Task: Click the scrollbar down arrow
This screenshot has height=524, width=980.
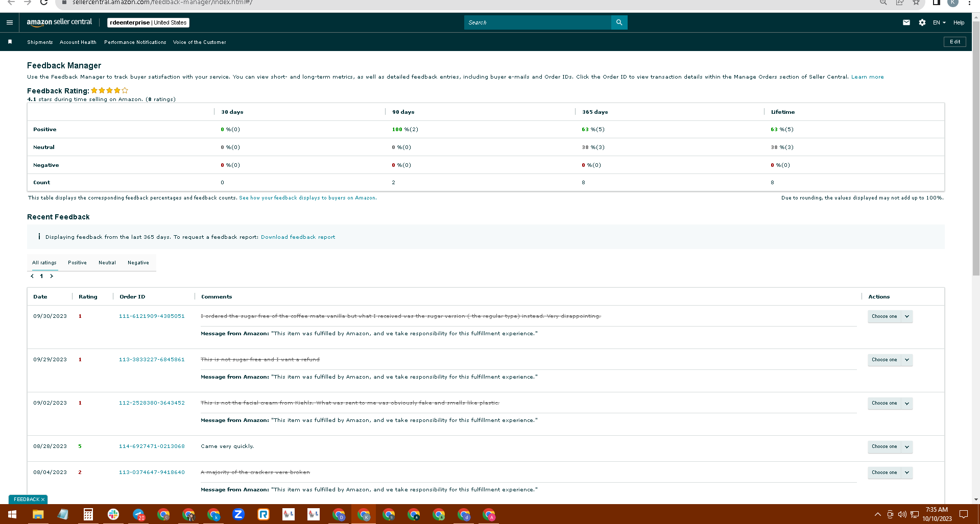Action: [x=976, y=500]
